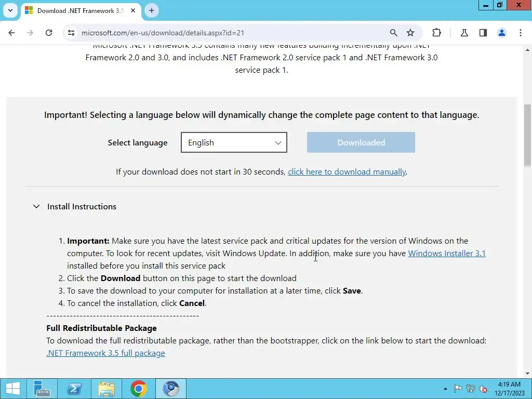Screen dimensions: 532x399
Task: Toggle the side panel icon
Action: point(483,33)
